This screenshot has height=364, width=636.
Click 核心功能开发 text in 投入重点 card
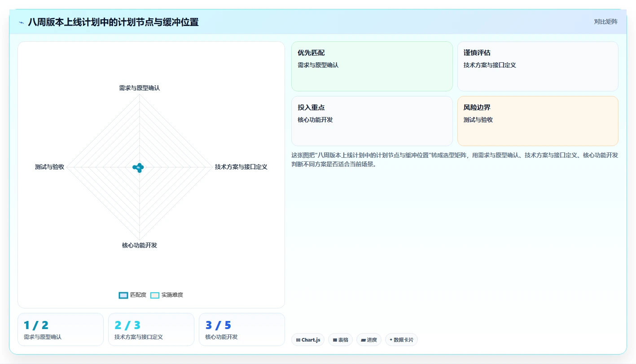pos(315,120)
